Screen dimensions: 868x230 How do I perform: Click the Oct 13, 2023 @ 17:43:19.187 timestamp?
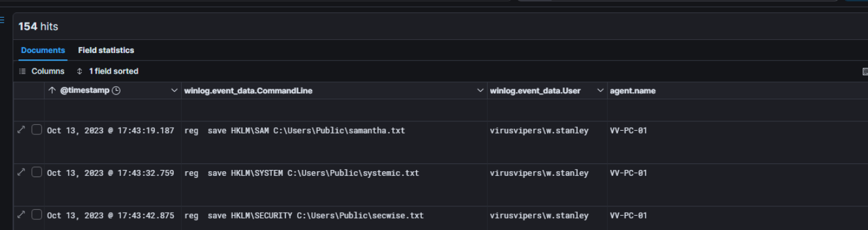point(110,130)
